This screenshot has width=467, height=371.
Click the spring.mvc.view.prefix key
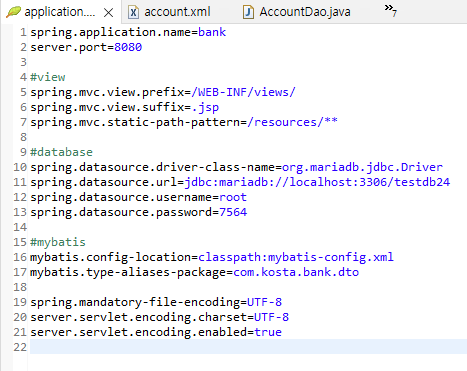click(x=107, y=92)
